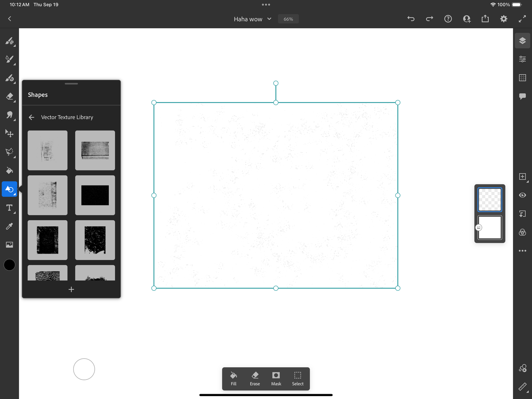Image resolution: width=532 pixels, height=399 pixels.
Task: Undo the last action
Action: [x=411, y=19]
